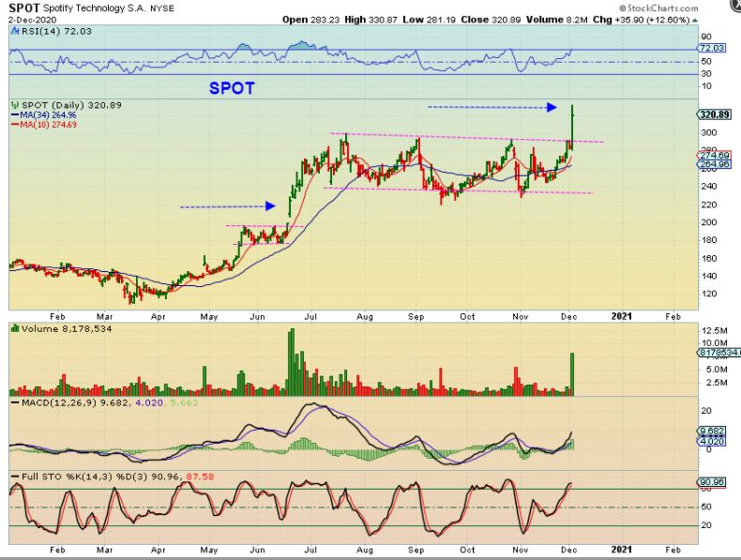Click the 8178534 volume tag on axis
Viewport: 741px width, 560px height.
tap(718, 353)
